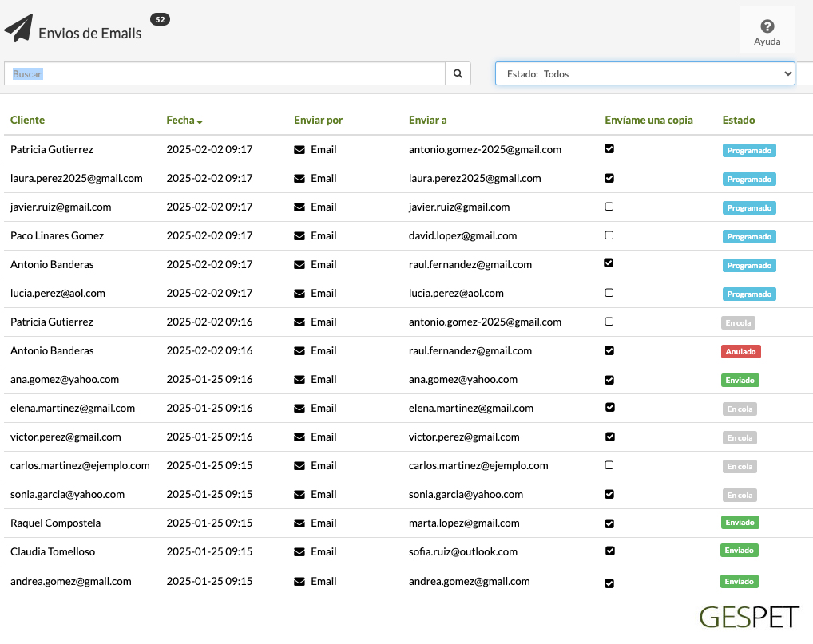Image resolution: width=813 pixels, height=644 pixels.
Task: Click the paper plane Envios de Emails icon
Action: click(x=18, y=28)
